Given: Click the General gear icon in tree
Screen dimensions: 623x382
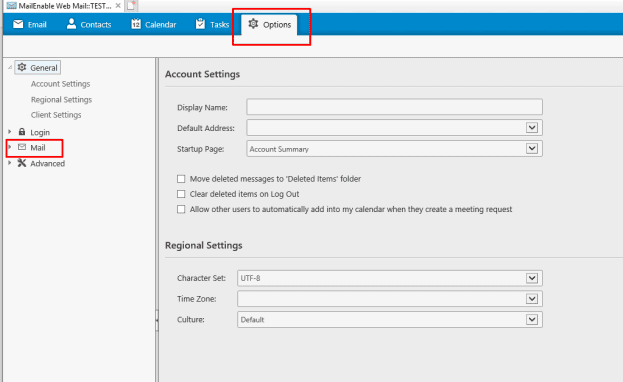Looking at the screenshot, I should (x=22, y=67).
